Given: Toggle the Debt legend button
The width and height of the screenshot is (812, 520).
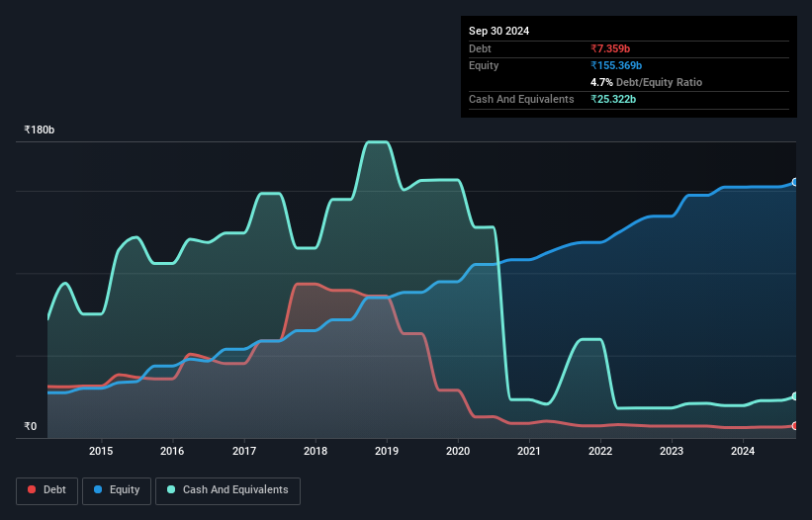Looking at the screenshot, I should pos(47,490).
